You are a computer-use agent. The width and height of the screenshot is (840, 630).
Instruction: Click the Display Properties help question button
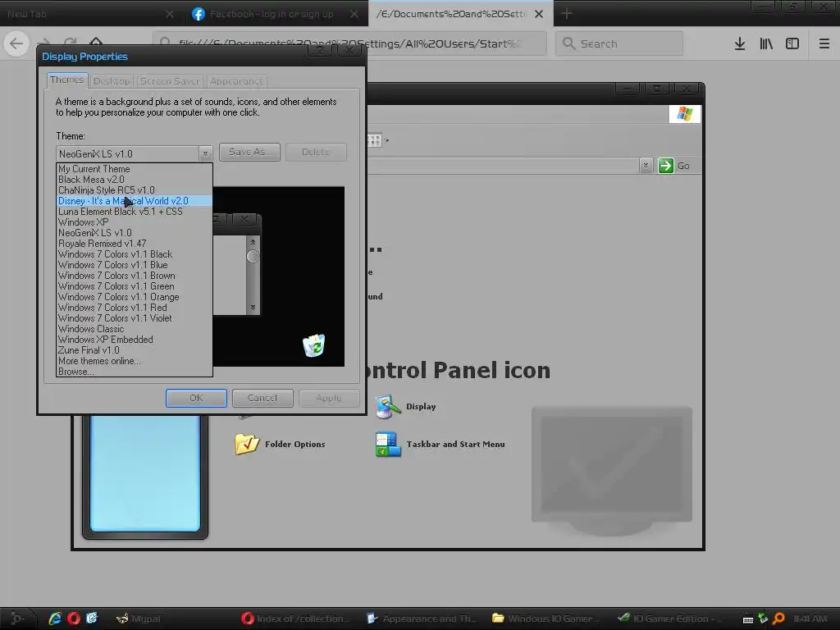click(x=321, y=50)
